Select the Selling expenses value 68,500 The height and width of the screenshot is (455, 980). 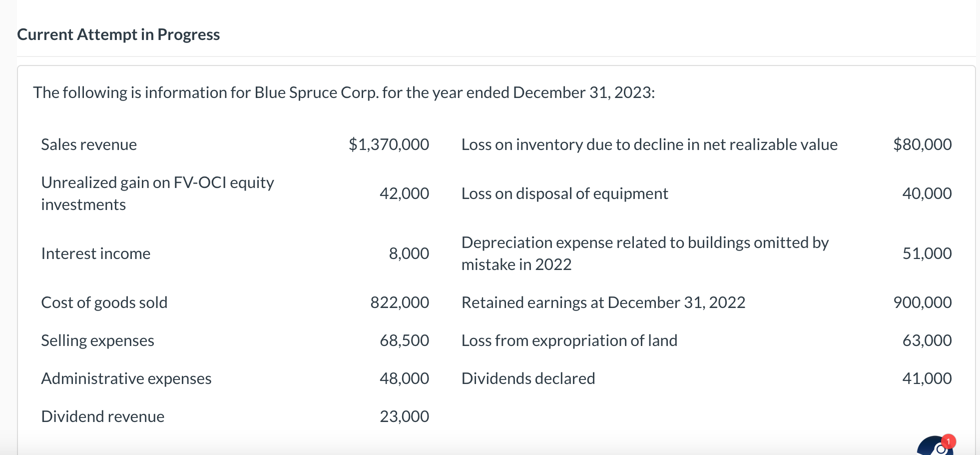[x=404, y=340]
